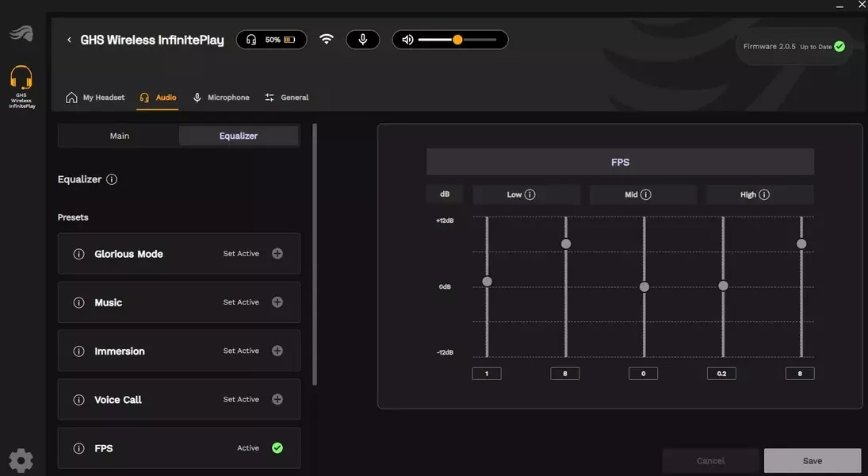Click the microphone mute icon in header
This screenshot has width=868, height=476.
click(362, 40)
